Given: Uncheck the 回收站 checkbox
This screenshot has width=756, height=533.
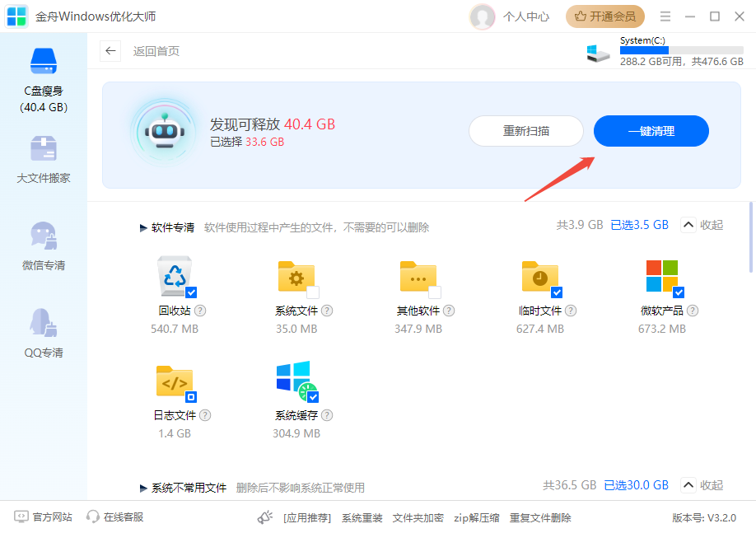Looking at the screenshot, I should (x=191, y=292).
